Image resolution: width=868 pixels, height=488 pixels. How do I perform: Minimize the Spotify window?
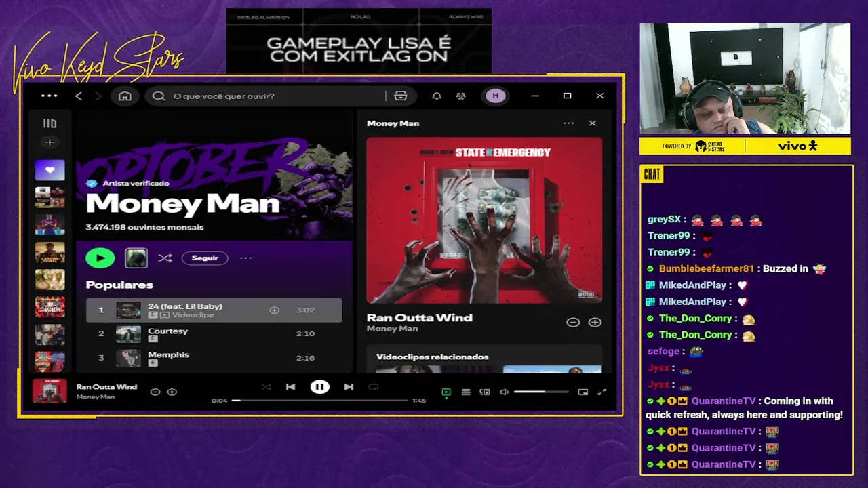[x=535, y=96]
